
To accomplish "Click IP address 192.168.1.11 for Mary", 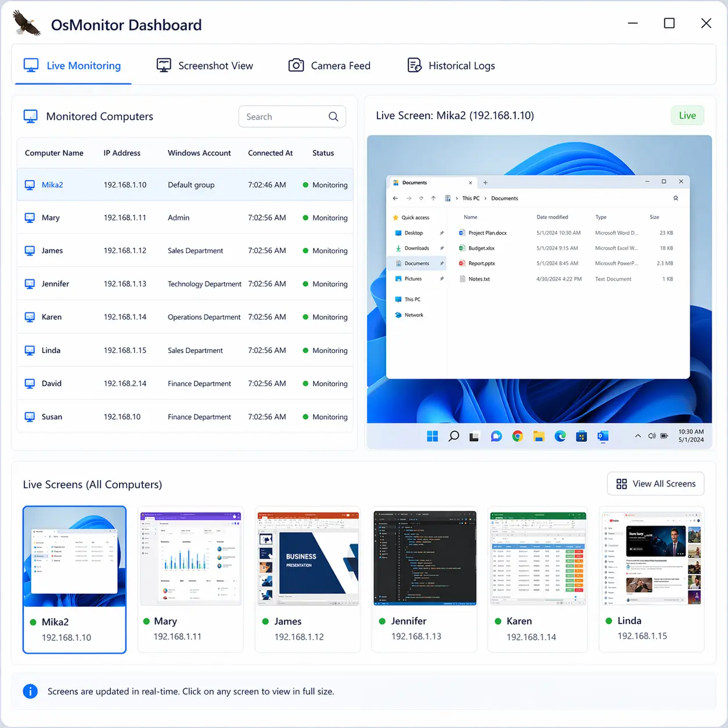I will click(x=125, y=218).
